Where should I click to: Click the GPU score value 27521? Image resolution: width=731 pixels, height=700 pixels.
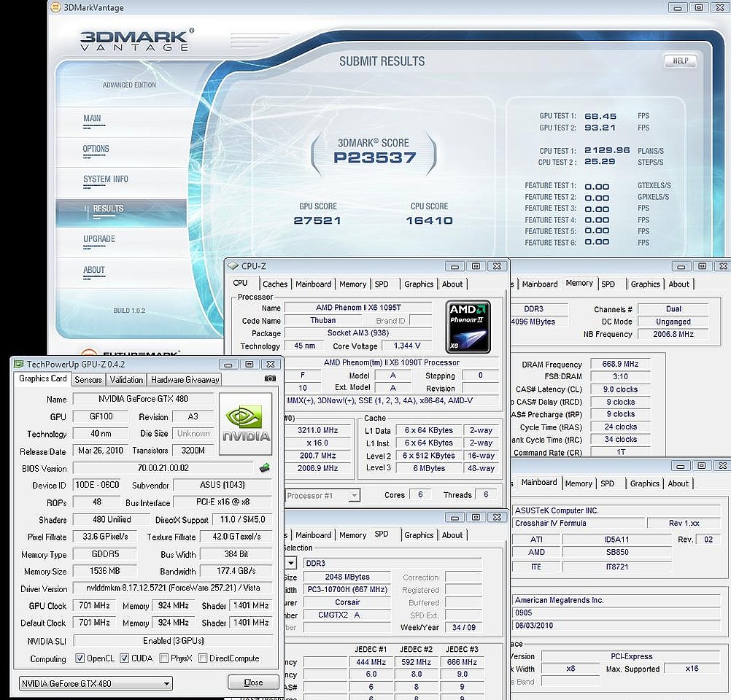(x=317, y=220)
